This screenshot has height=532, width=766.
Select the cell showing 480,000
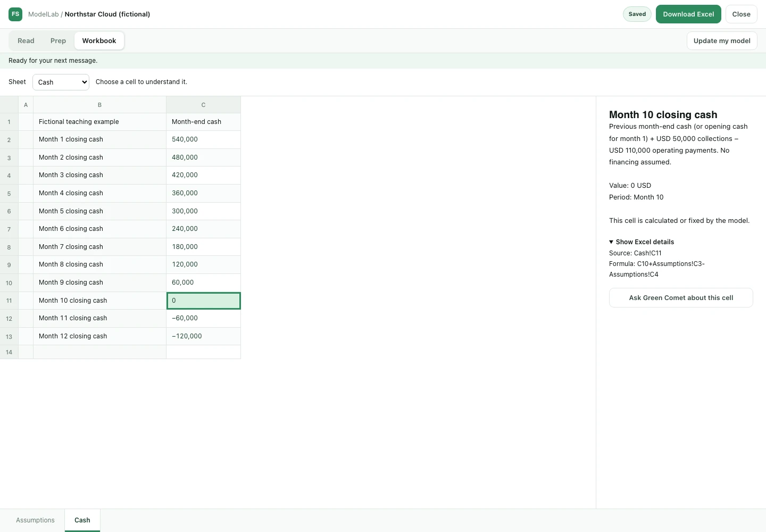click(x=204, y=157)
